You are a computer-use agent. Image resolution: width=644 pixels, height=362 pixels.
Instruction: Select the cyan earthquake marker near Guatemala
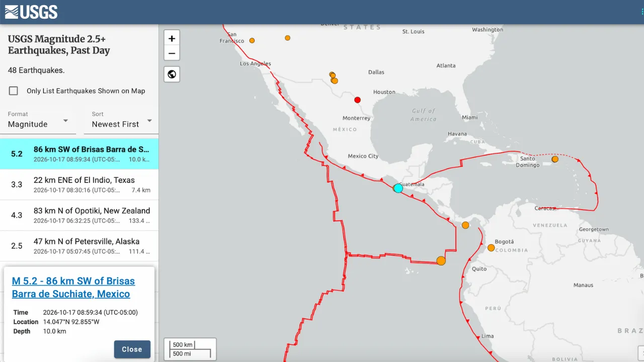coord(398,188)
